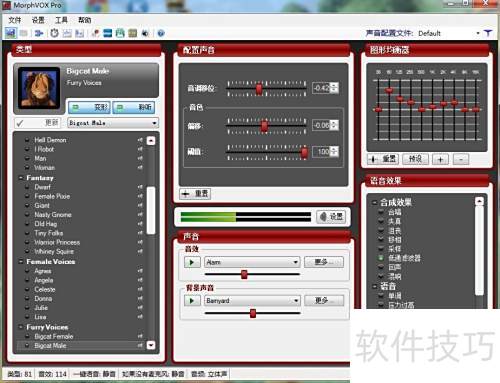Select the Nasty Gnome voice

point(53,215)
